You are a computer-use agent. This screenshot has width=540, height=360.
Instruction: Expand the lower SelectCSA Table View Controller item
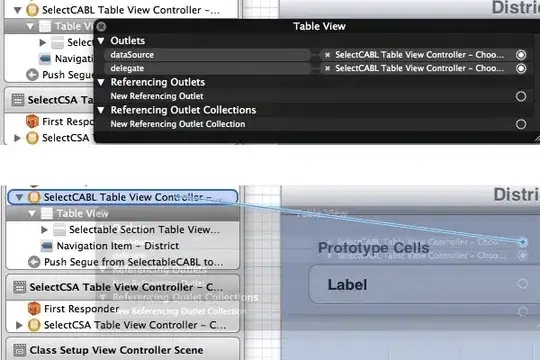[x=19, y=325]
